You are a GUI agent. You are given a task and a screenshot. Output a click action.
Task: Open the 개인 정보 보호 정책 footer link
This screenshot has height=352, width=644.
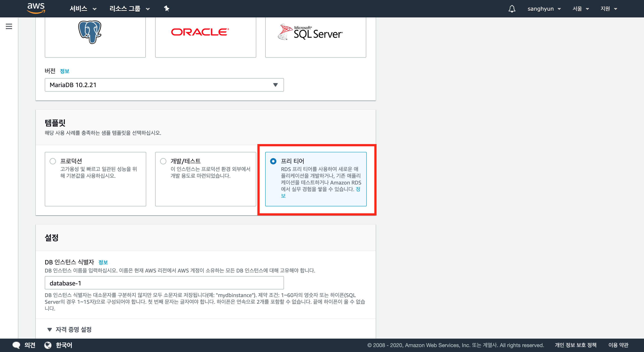point(576,345)
